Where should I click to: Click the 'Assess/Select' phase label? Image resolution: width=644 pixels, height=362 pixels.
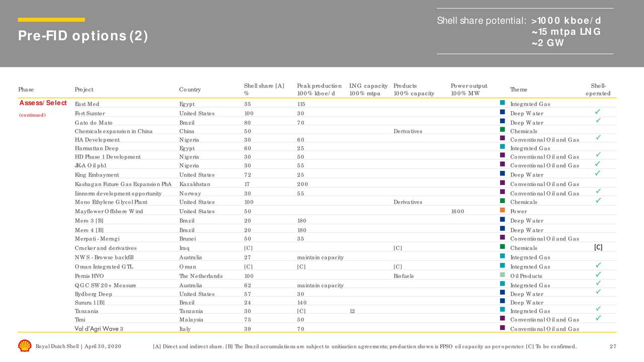(x=43, y=103)
